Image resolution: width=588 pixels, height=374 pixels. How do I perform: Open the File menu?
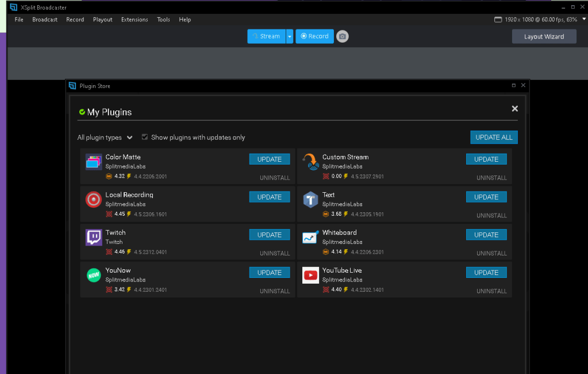(19, 20)
